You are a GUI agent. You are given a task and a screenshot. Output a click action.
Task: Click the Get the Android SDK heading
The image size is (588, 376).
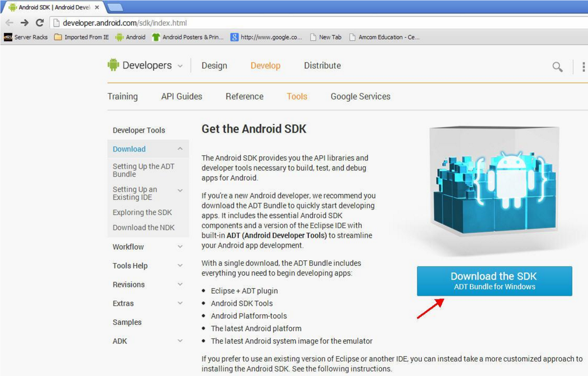coord(254,129)
